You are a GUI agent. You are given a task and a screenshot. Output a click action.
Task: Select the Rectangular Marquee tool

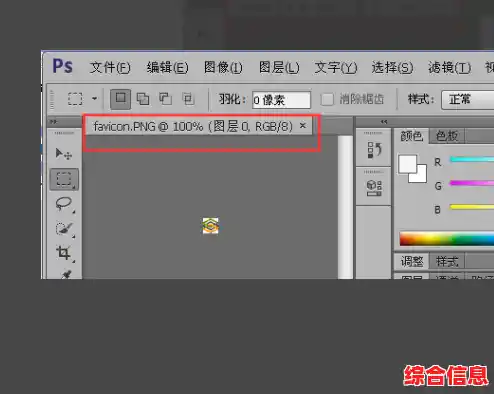(64, 179)
